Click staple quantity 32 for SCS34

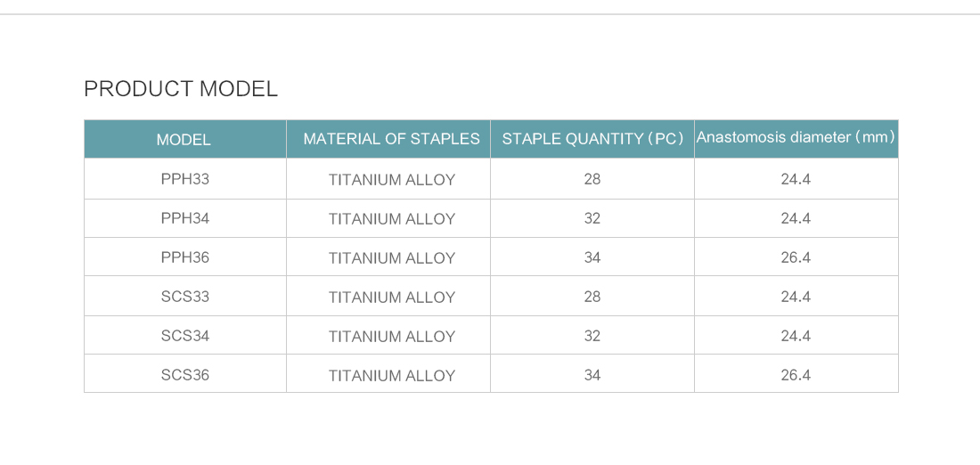(x=592, y=336)
